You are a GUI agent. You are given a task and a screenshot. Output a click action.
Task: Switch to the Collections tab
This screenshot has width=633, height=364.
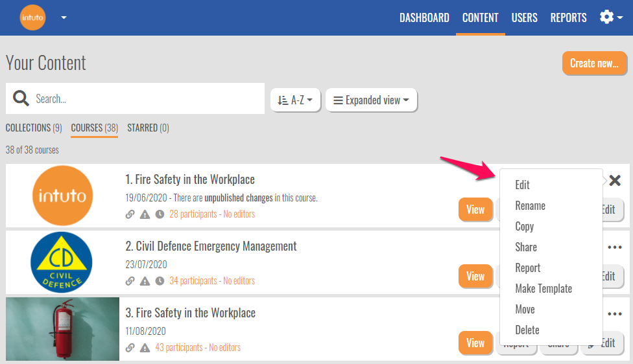point(34,128)
